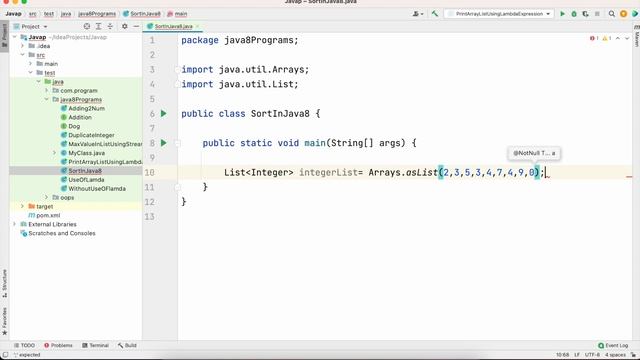Open the Problems tool window tab
The width and height of the screenshot is (640, 360).
[x=58, y=345]
